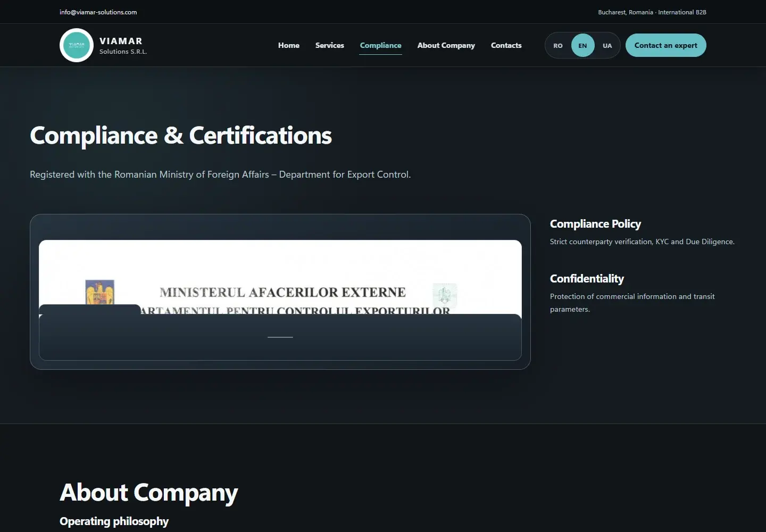Click the Compliance & Certifications title

(181, 136)
